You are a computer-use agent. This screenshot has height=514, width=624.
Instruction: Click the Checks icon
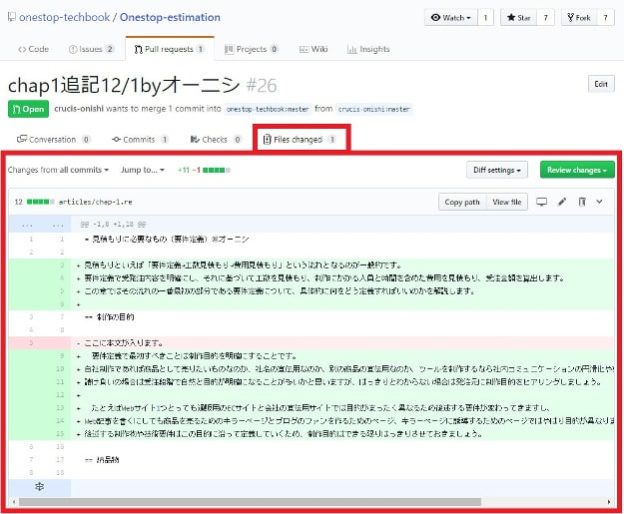[195, 139]
